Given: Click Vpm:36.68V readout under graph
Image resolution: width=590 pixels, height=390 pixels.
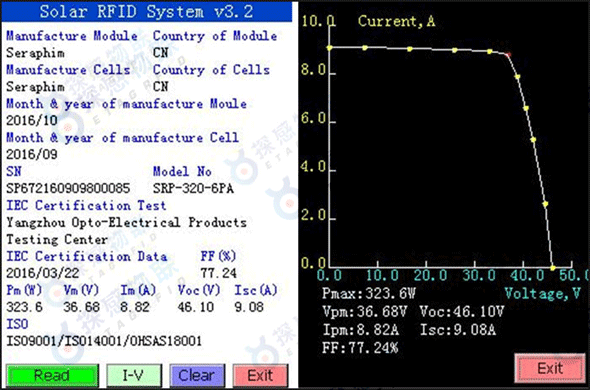Looking at the screenshot, I should click(x=365, y=311).
